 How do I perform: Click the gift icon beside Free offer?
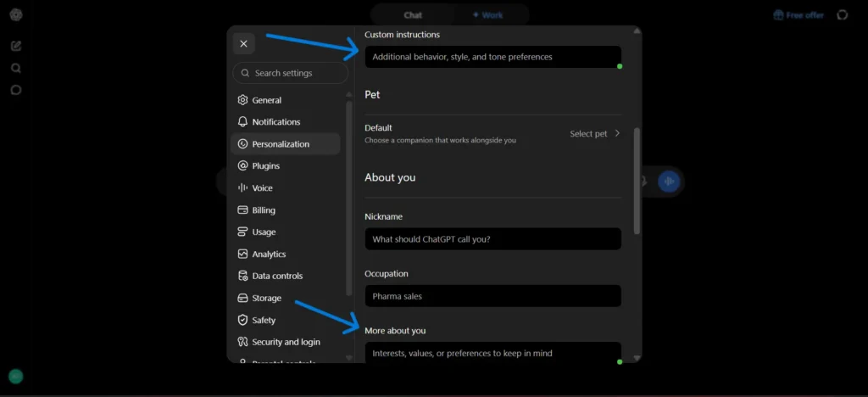(x=778, y=15)
